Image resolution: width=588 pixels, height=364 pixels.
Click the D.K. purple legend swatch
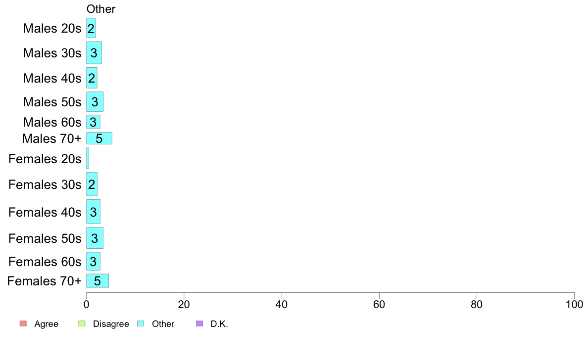tap(199, 323)
